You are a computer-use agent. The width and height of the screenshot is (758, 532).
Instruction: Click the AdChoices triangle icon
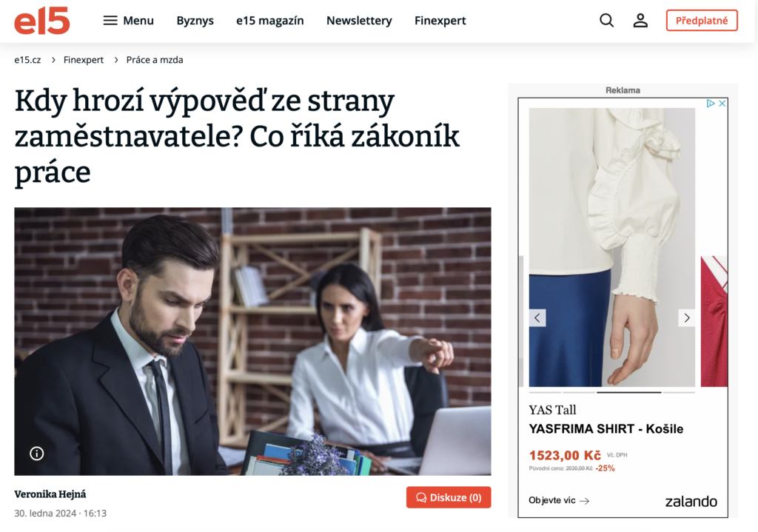[x=711, y=104]
